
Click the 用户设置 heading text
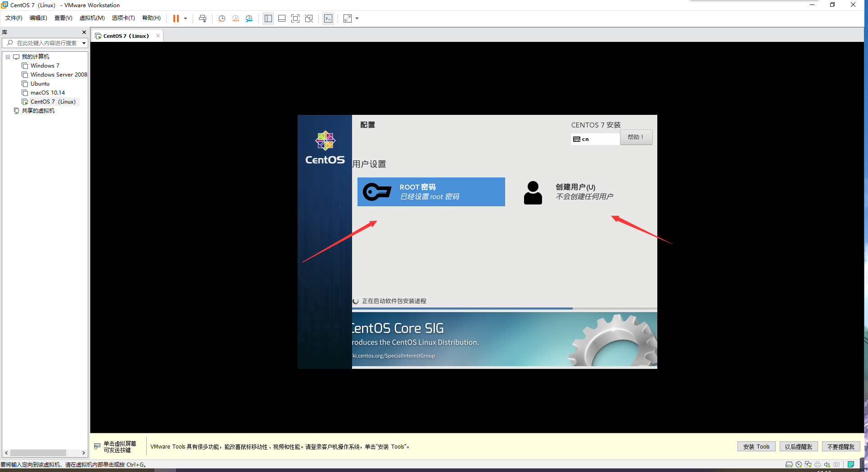[x=369, y=164]
